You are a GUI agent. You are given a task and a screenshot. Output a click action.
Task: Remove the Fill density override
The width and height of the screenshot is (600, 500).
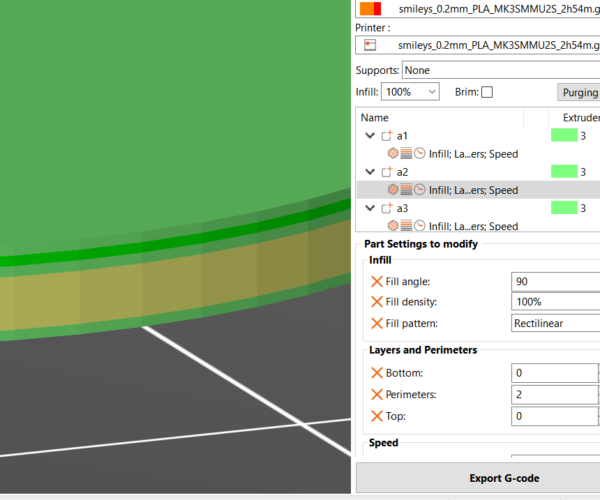pos(376,303)
